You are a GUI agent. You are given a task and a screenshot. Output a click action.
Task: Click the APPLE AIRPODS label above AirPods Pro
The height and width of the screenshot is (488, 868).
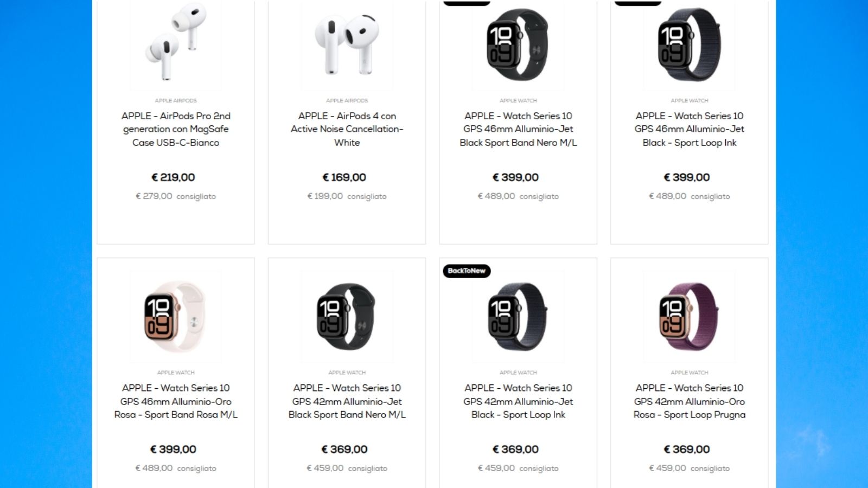176,100
